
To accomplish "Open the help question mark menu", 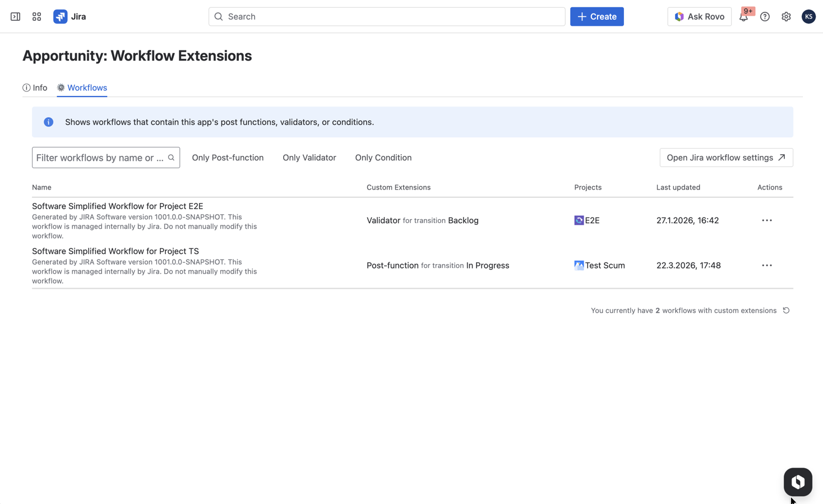I will click(x=765, y=17).
